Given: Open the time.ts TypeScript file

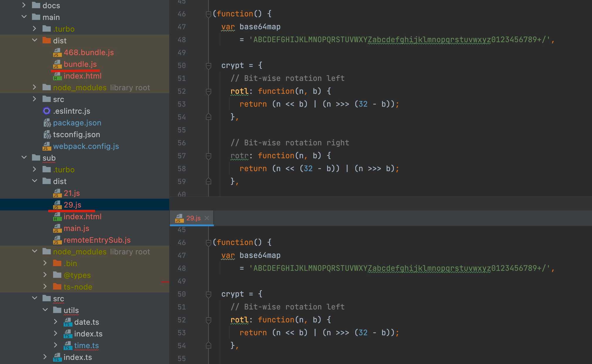Looking at the screenshot, I should 86,346.
